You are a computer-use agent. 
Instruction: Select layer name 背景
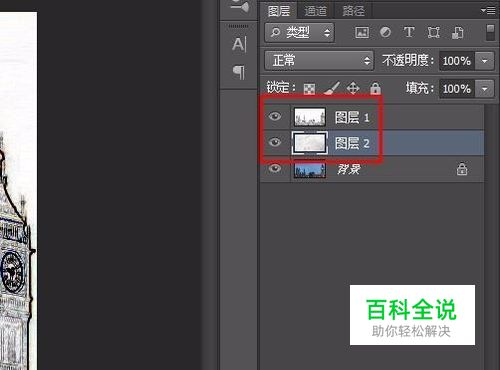(349, 169)
